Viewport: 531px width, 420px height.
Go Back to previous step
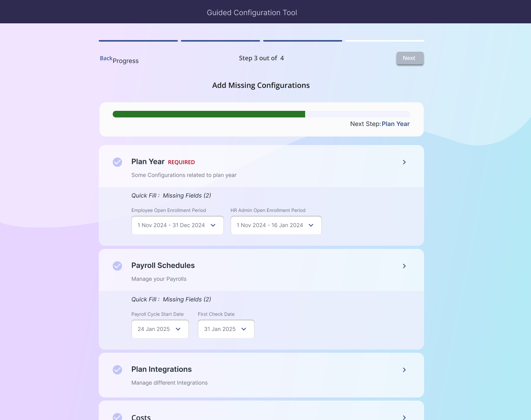point(106,58)
